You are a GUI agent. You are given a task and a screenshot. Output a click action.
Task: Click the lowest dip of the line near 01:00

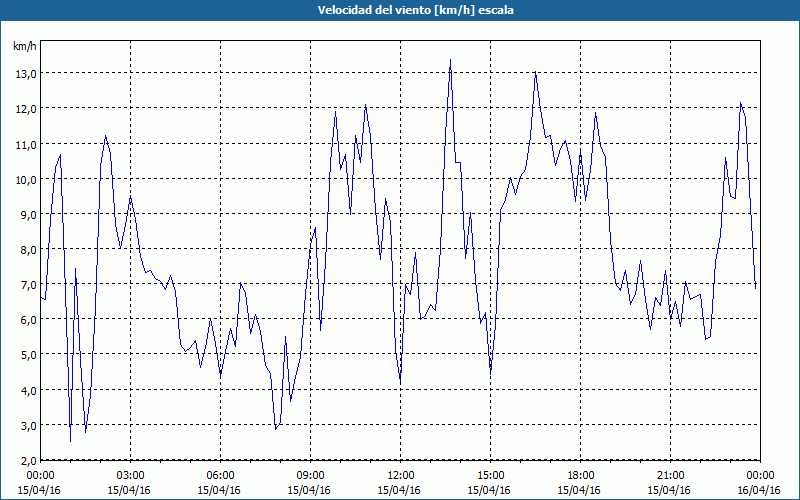coord(70,441)
